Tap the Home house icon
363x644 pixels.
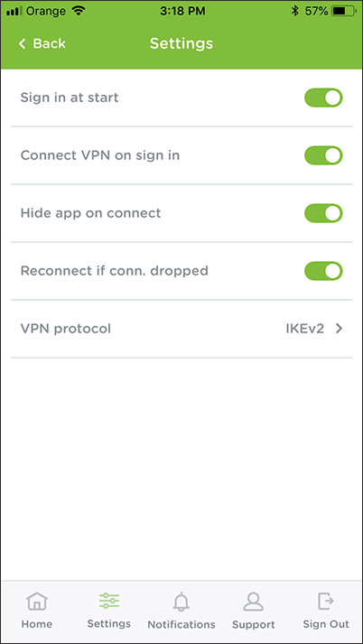point(37,602)
